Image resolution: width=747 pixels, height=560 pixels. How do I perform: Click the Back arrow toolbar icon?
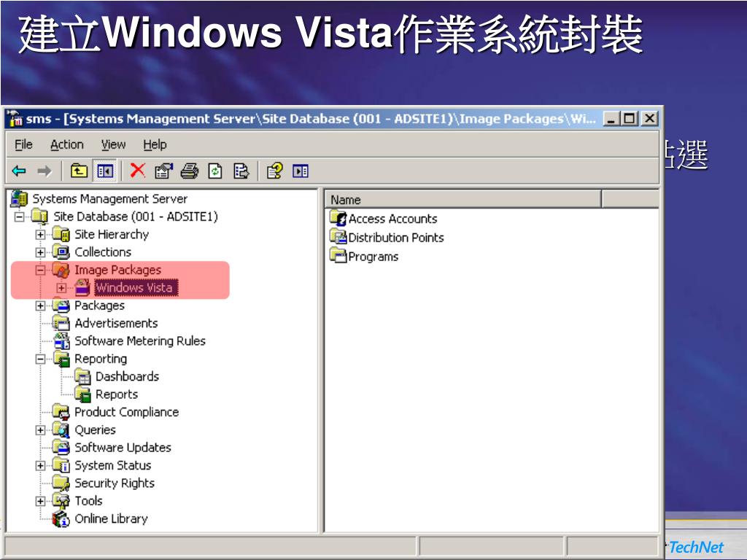tap(19, 171)
